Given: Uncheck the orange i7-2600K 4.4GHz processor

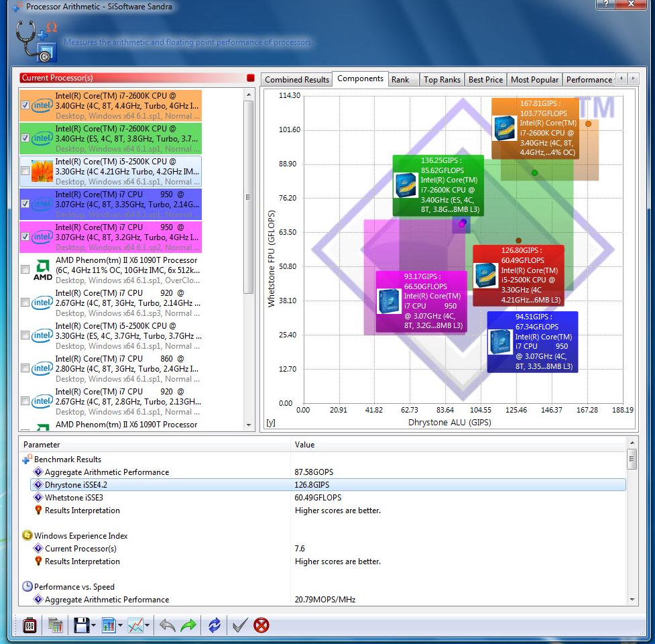Looking at the screenshot, I should [x=25, y=105].
